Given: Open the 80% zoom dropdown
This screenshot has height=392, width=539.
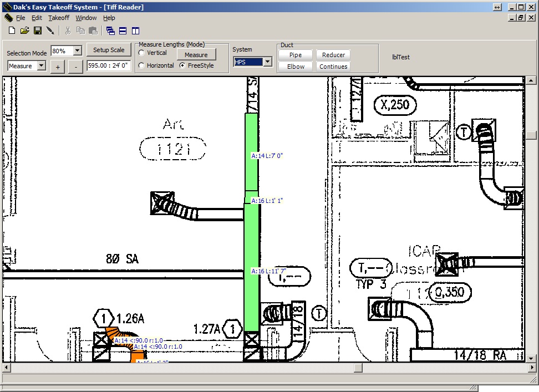Looking at the screenshot, I should 77,50.
